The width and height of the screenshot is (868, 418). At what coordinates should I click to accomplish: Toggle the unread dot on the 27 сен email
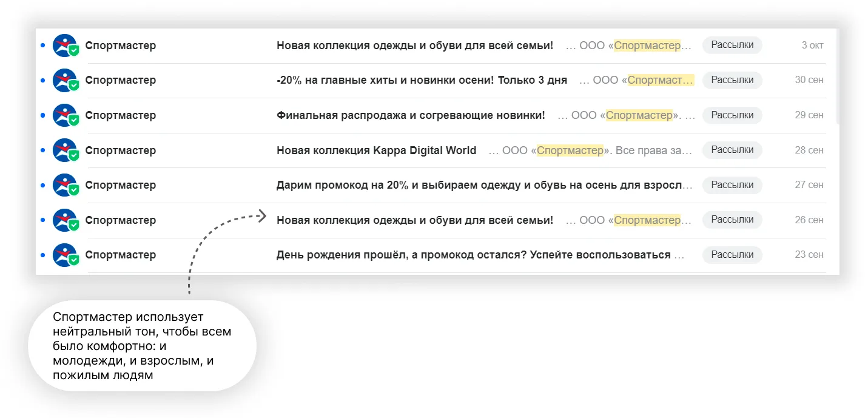42,185
